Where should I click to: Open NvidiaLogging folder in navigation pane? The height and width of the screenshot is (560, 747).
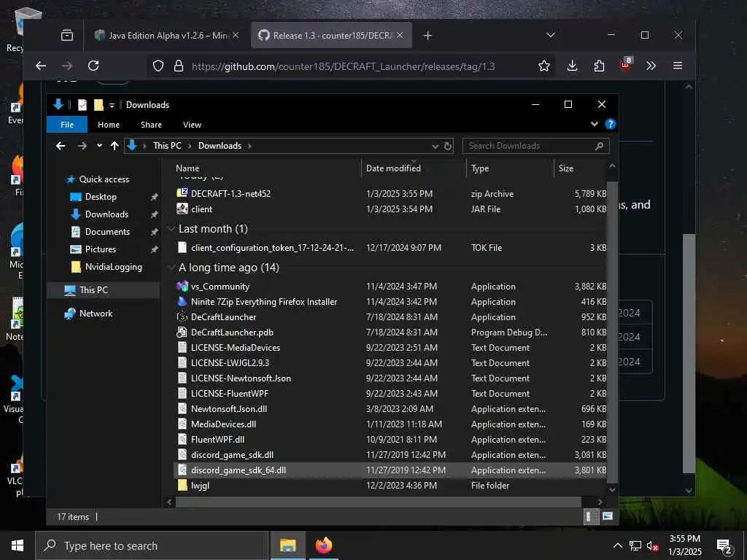click(x=113, y=267)
